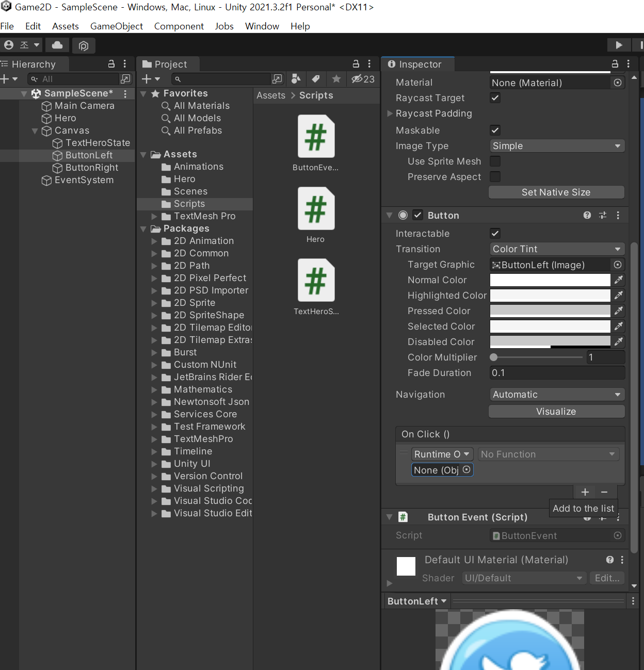This screenshot has width=644, height=670.
Task: Open Shader UI/Default dropdown
Action: [x=524, y=578]
